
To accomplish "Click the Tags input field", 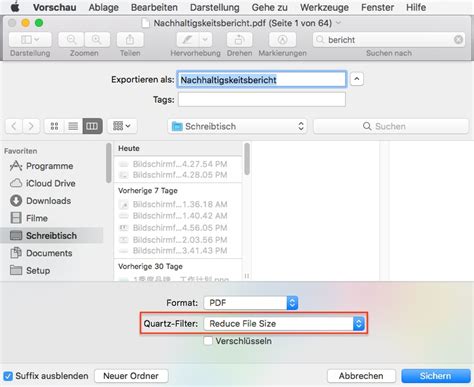I will coord(262,99).
